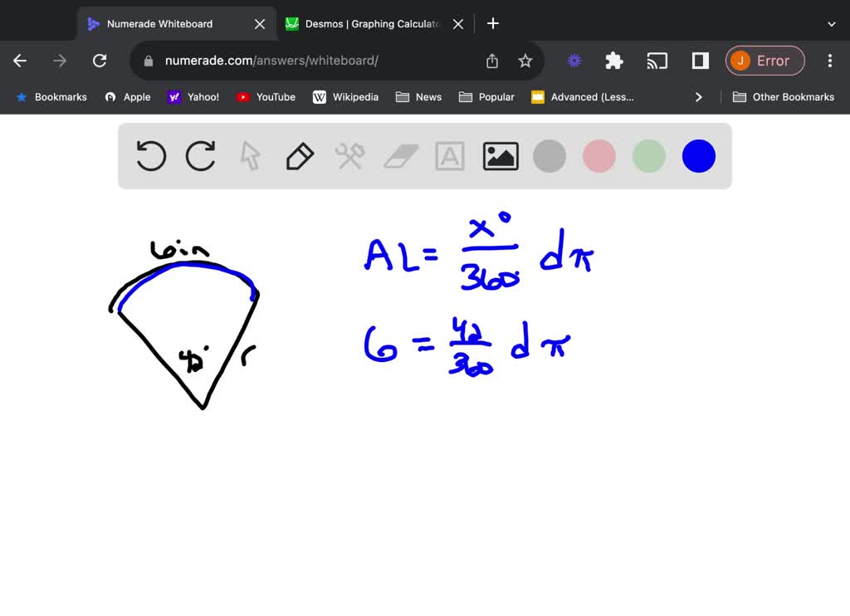The width and height of the screenshot is (850, 616).
Task: Toggle Chrome's side panel
Action: point(699,60)
